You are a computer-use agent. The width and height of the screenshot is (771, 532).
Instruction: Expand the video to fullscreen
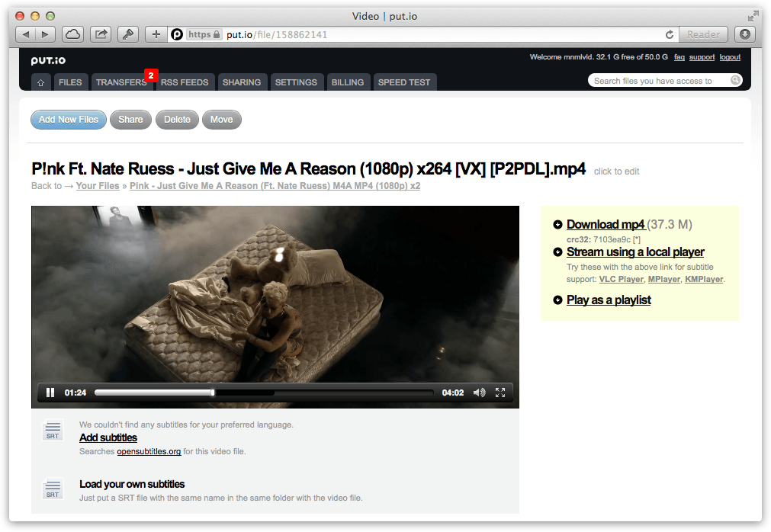pyautogui.click(x=500, y=393)
